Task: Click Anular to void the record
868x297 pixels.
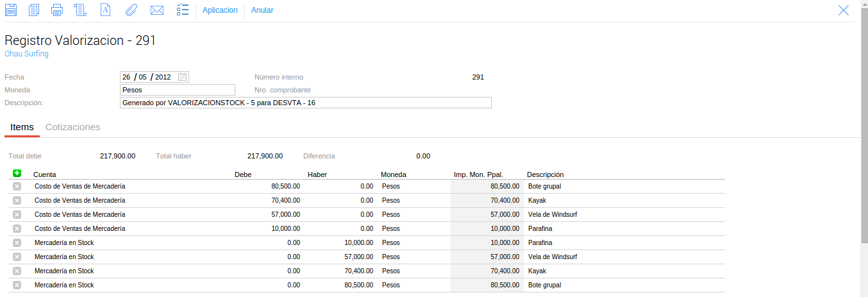Action: (262, 10)
